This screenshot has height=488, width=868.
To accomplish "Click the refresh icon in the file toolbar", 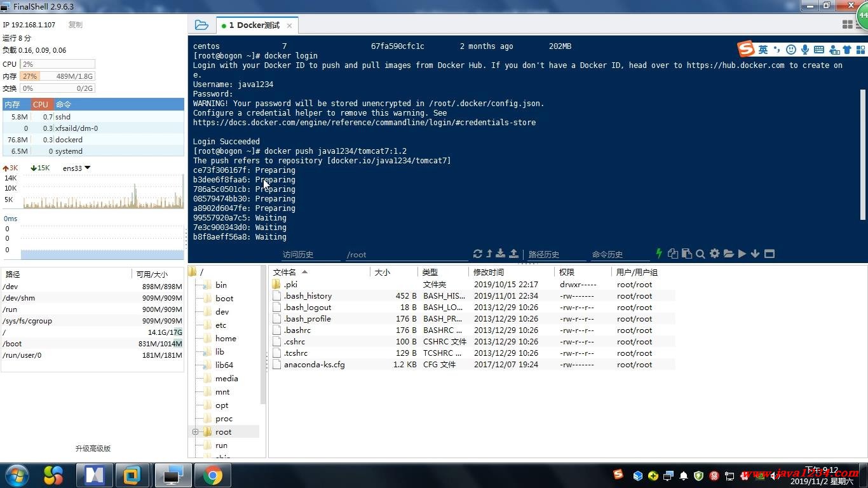I will tap(478, 254).
